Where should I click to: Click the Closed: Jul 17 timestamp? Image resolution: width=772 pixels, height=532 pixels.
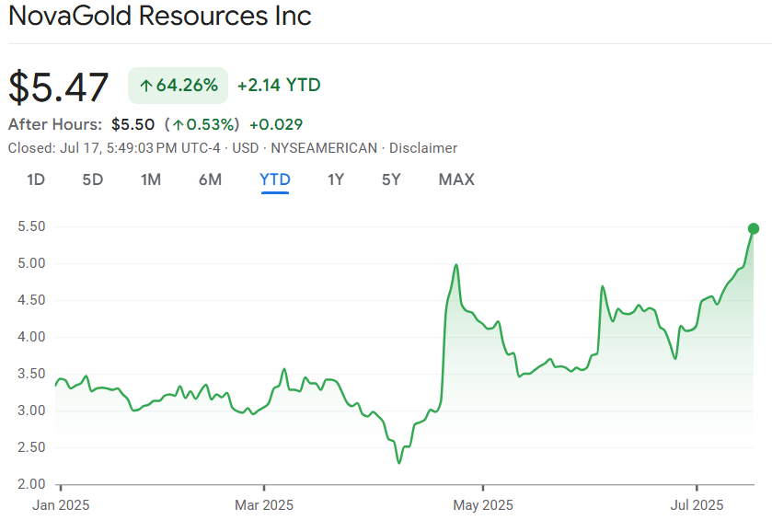coord(114,148)
